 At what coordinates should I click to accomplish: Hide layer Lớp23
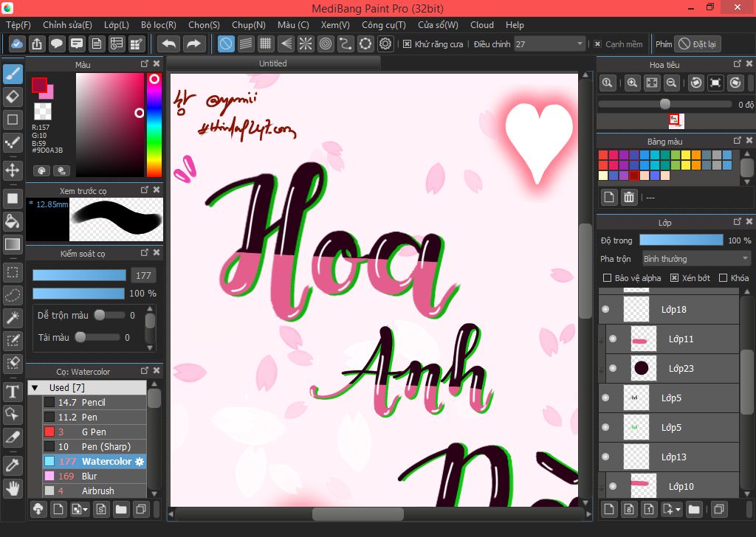point(613,368)
